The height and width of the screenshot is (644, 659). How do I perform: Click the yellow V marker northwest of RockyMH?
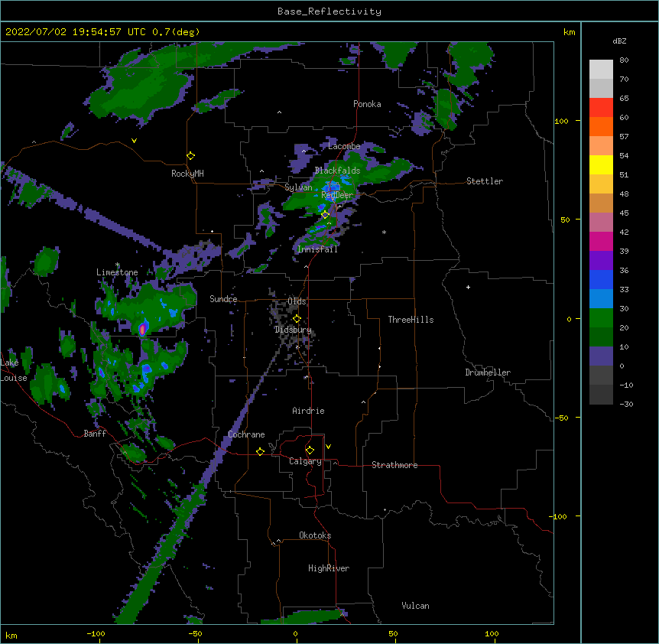[134, 141]
